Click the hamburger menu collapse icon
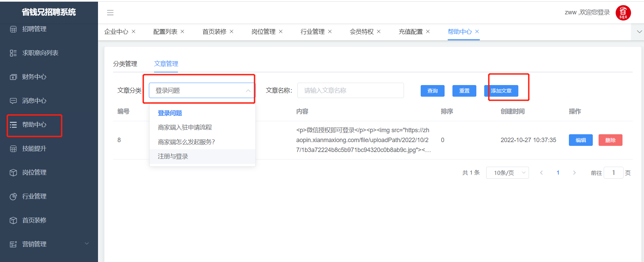Image resolution: width=644 pixels, height=262 pixels. click(110, 13)
